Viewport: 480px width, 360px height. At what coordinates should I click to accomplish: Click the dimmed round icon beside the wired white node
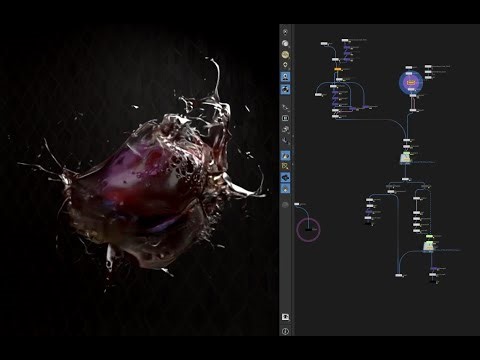(x=285, y=205)
